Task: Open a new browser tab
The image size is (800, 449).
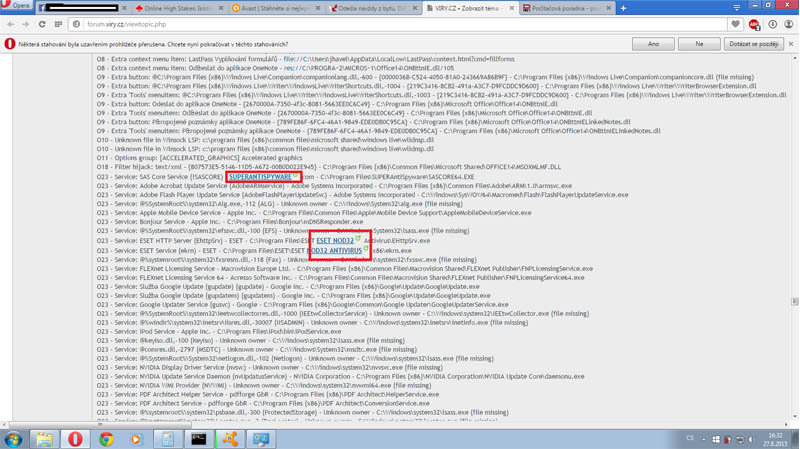Action: point(623,8)
